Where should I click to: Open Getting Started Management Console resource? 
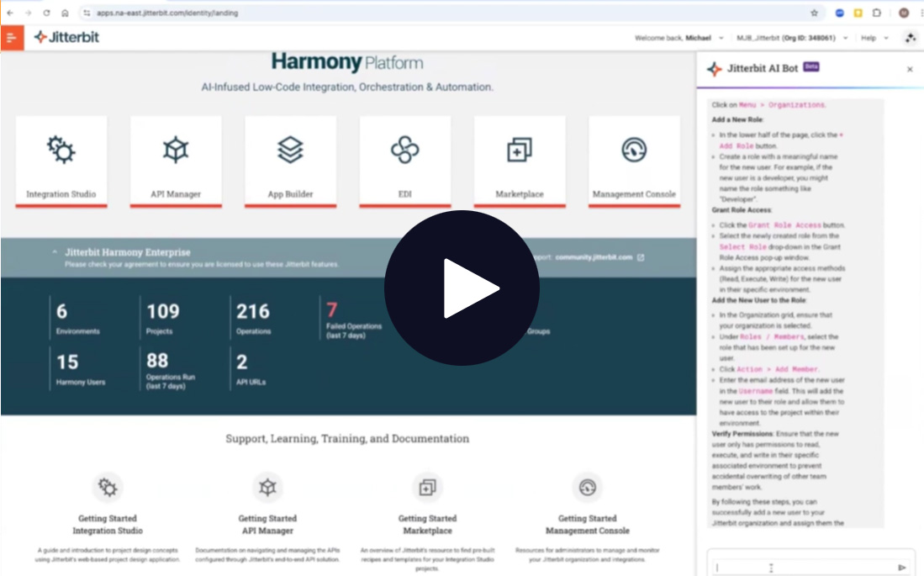tap(587, 524)
